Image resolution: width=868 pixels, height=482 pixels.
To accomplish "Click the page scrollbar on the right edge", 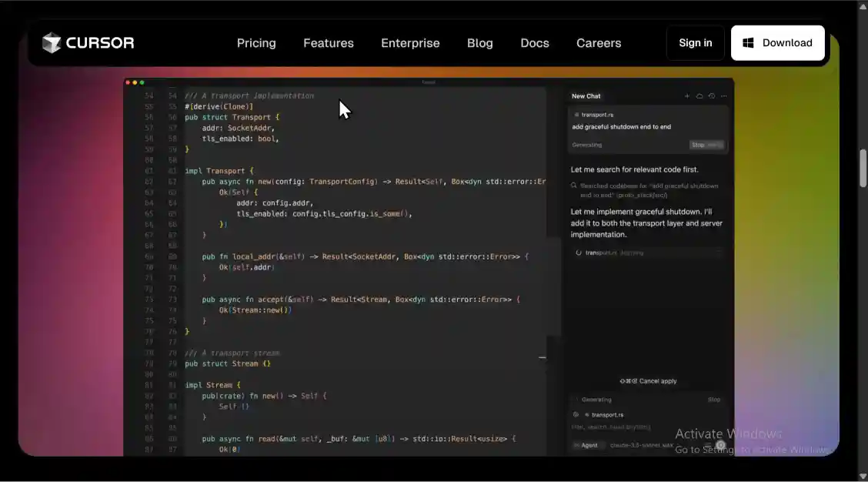I will (863, 166).
